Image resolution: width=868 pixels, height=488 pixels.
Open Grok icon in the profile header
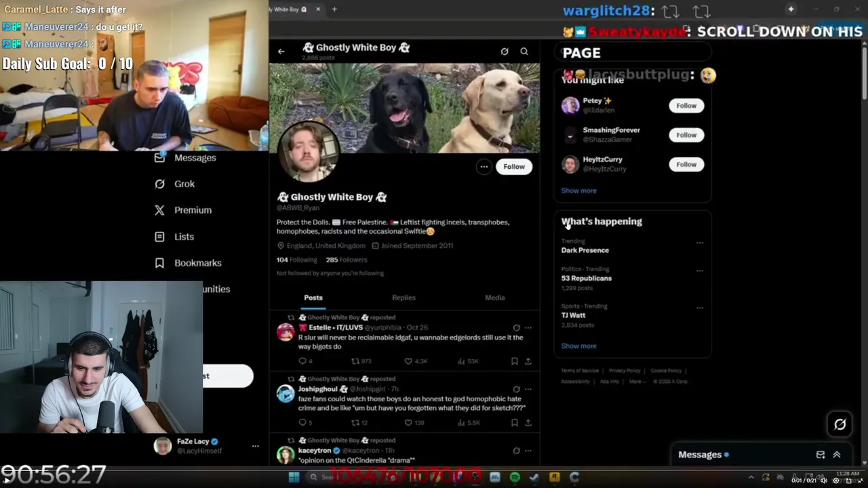505,52
